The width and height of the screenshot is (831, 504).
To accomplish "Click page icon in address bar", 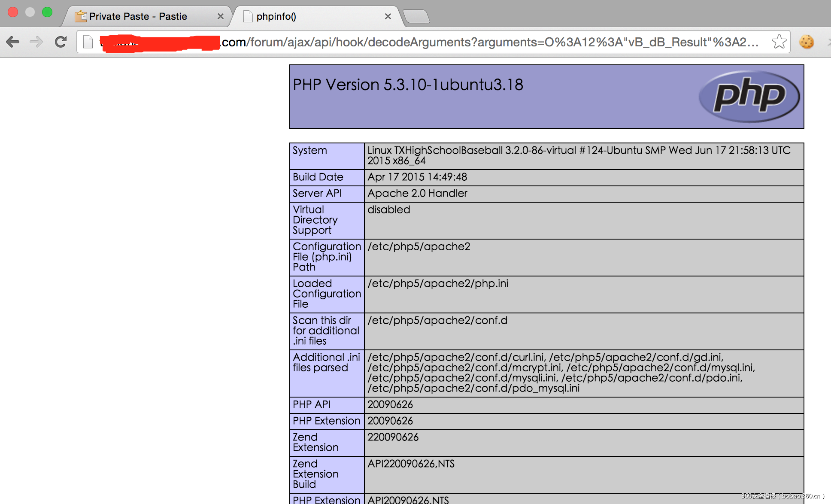I will tap(88, 42).
